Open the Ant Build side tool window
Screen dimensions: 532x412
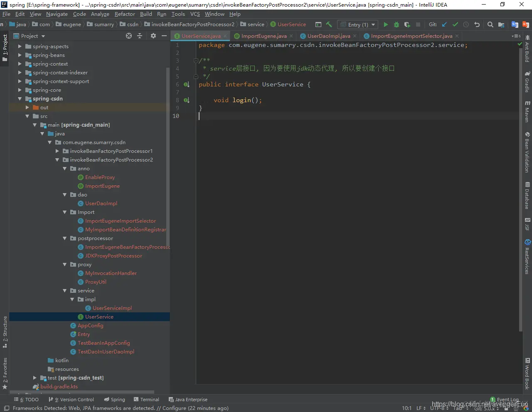(x=527, y=49)
